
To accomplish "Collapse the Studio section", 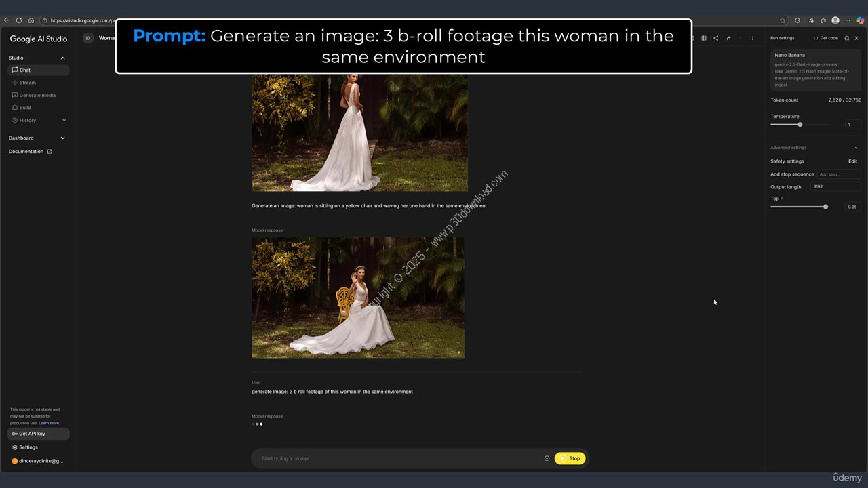I will [63, 58].
